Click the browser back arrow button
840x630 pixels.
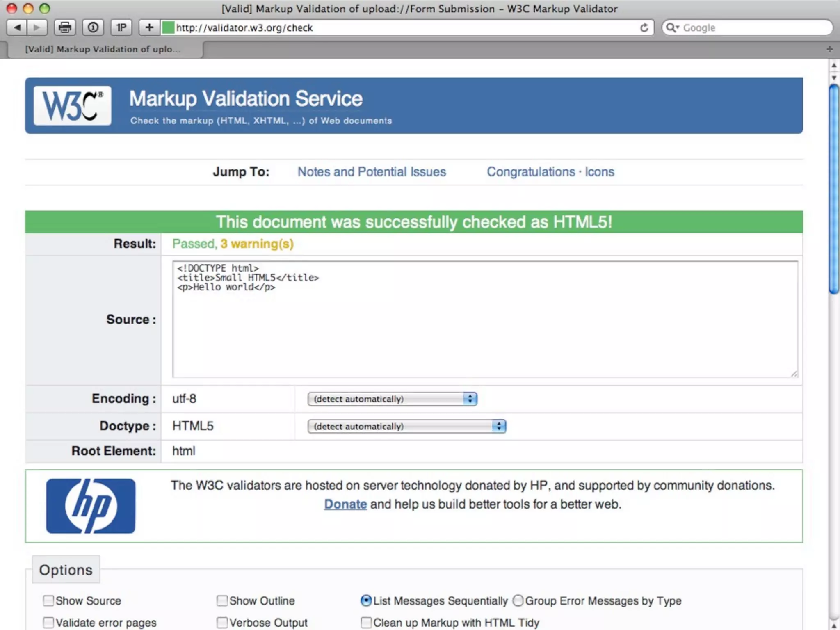pos(17,27)
